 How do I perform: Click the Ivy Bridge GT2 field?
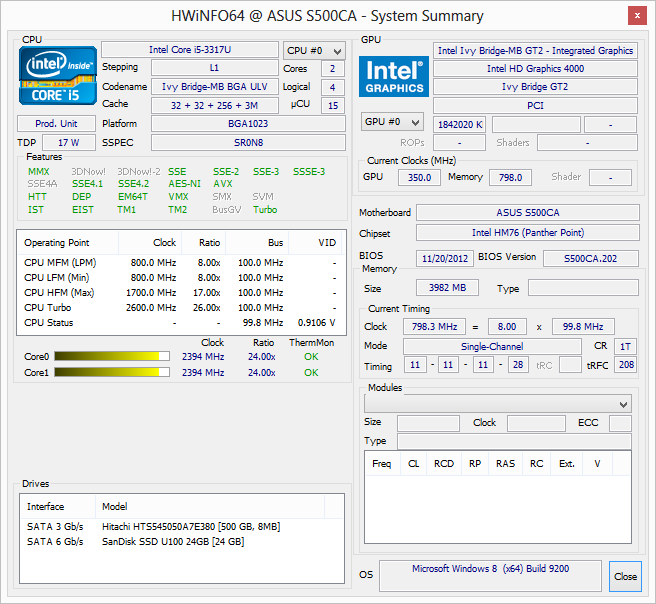pyautogui.click(x=535, y=87)
